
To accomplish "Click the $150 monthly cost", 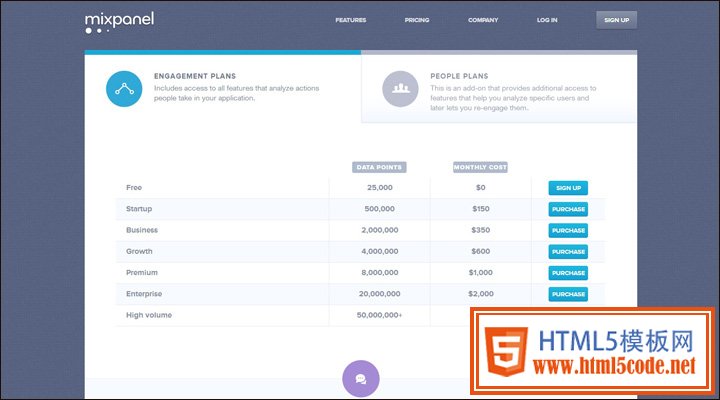I will pyautogui.click(x=481, y=208).
